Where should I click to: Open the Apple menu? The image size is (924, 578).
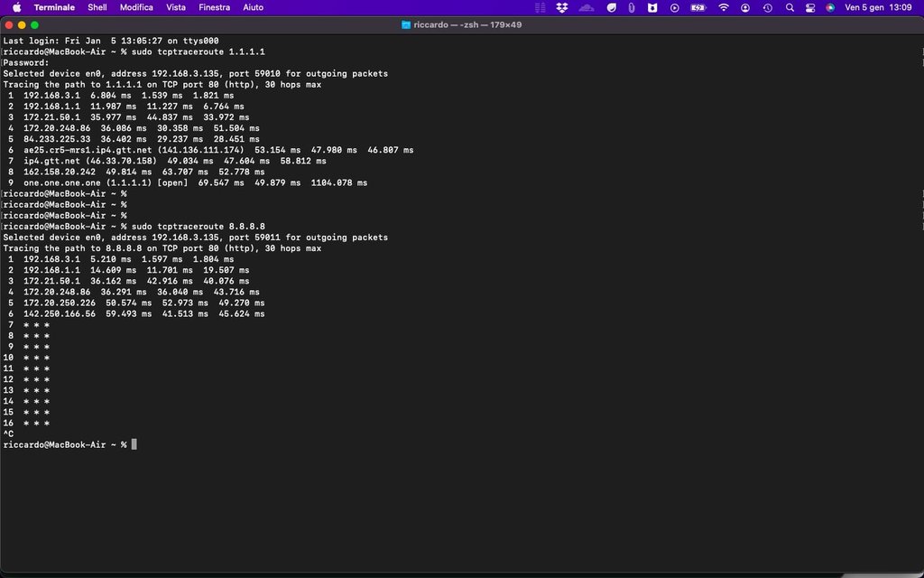(16, 7)
